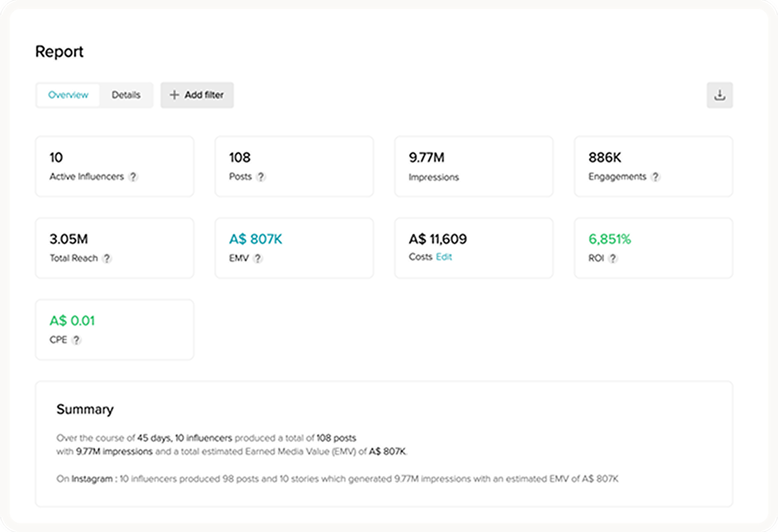
Task: Click the Impressions metric card
Action: pyautogui.click(x=473, y=166)
